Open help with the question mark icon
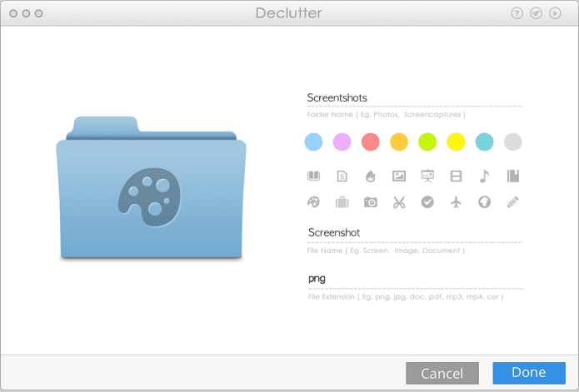This screenshot has height=392, width=579. [x=517, y=13]
